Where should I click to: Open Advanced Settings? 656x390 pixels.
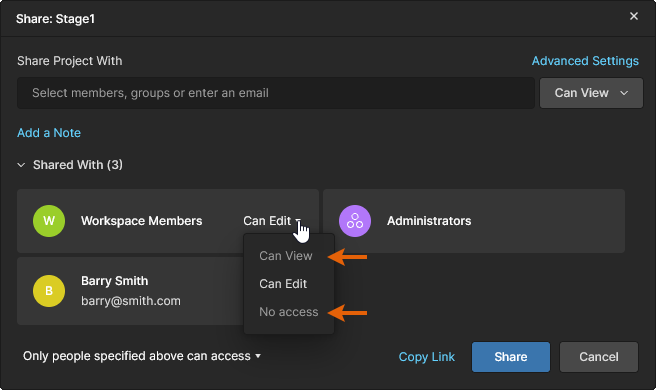[585, 61]
